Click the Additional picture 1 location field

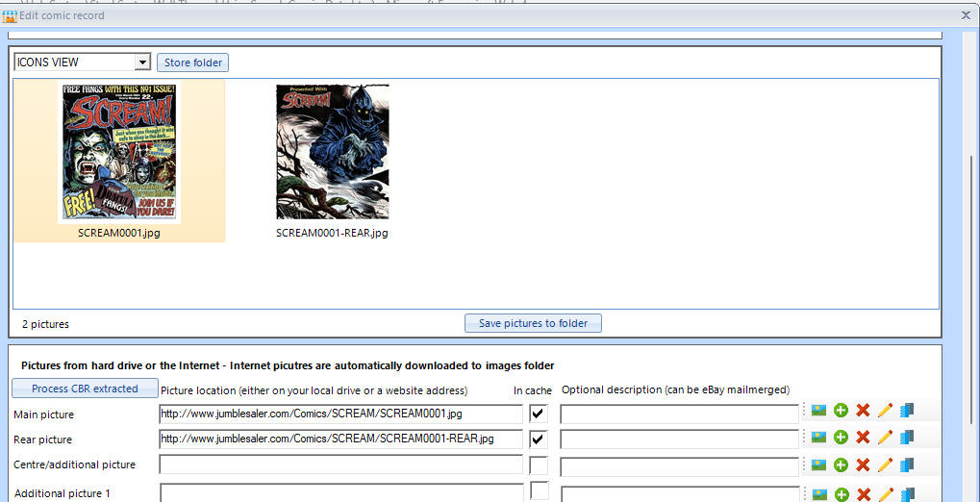pos(341,492)
